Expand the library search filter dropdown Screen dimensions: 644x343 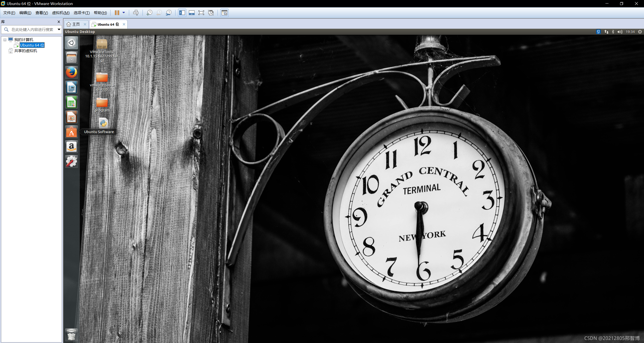coord(59,29)
